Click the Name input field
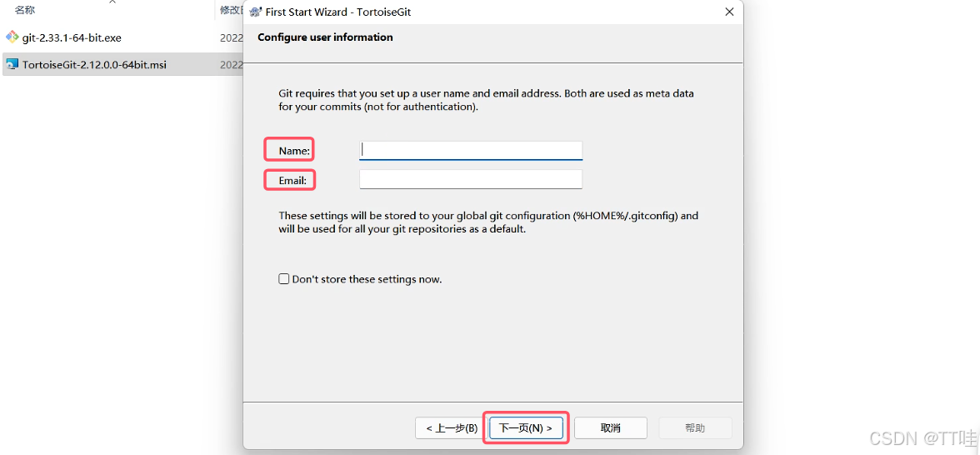This screenshot has height=455, width=980. click(x=471, y=151)
